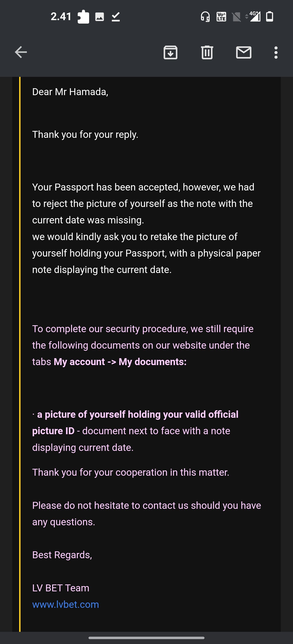This screenshot has height=644, width=293.
Task: Delete this email with trash icon
Action: [207, 52]
